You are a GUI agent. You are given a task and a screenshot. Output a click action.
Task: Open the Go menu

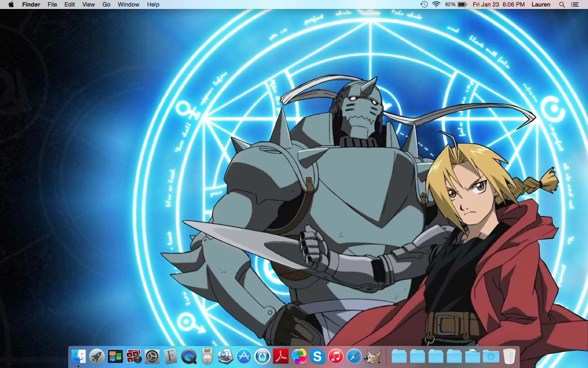pos(106,4)
